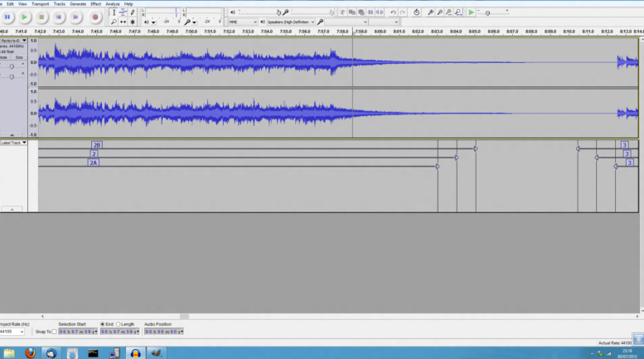Open the Edit menu
The width and height of the screenshot is (644, 359).
(10, 3)
